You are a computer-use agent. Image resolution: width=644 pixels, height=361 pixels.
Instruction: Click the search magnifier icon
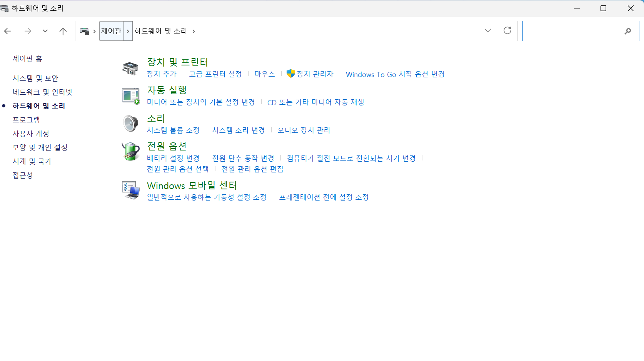(627, 31)
